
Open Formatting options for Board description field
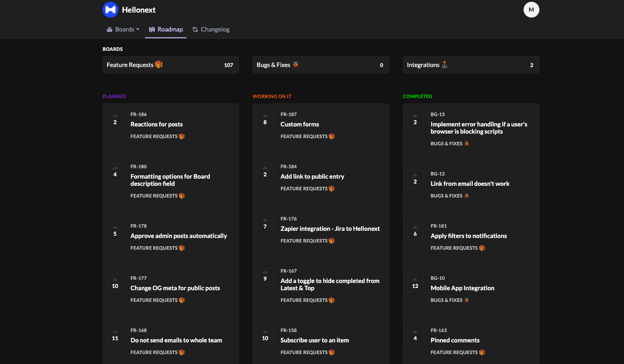pyautogui.click(x=170, y=180)
